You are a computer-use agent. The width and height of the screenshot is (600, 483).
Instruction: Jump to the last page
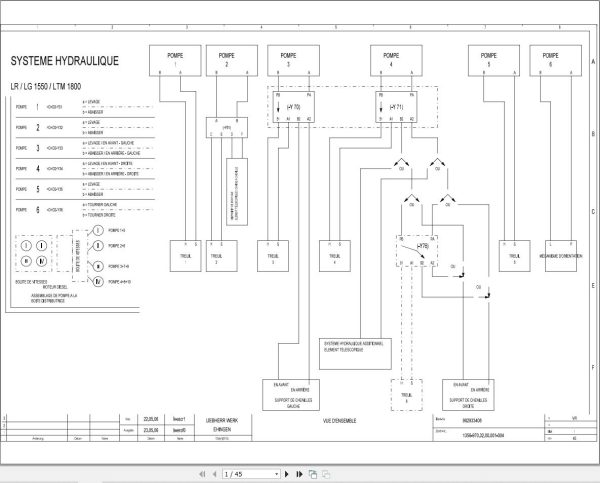[299, 474]
